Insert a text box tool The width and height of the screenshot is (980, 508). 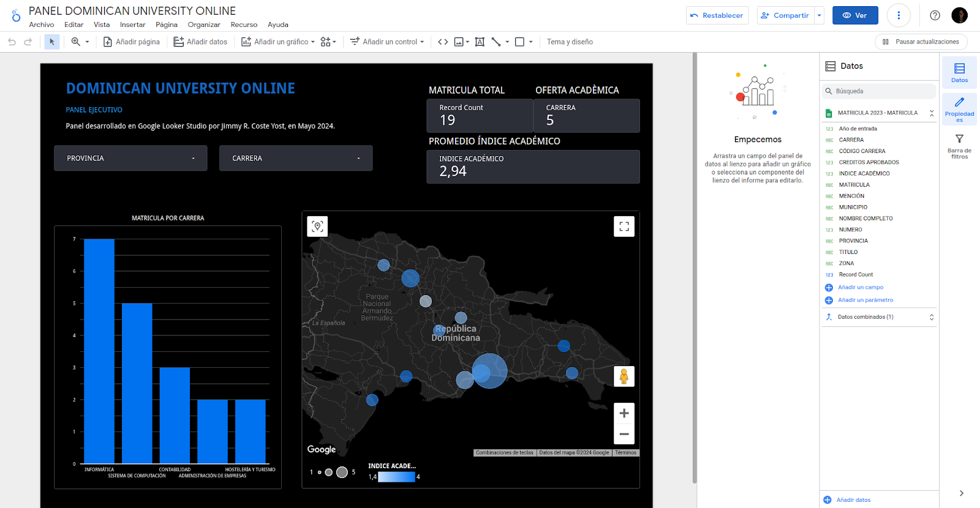pos(480,42)
